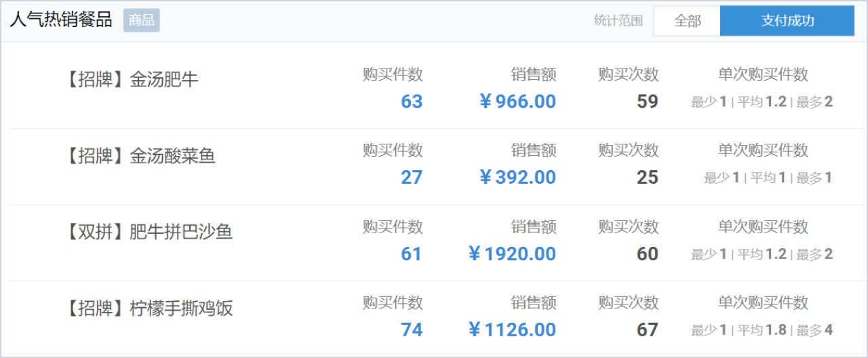Open the 【招牌】金汤肥牛 product row
This screenshot has height=358, width=868.
[x=132, y=80]
